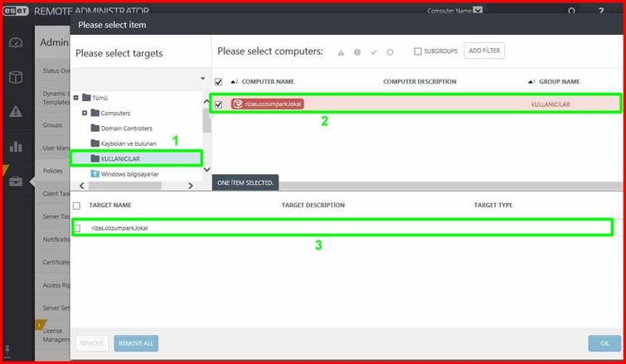This screenshot has height=364, width=626.
Task: Click the red rizas.cozumpark.lokal computer badge
Action: click(268, 104)
